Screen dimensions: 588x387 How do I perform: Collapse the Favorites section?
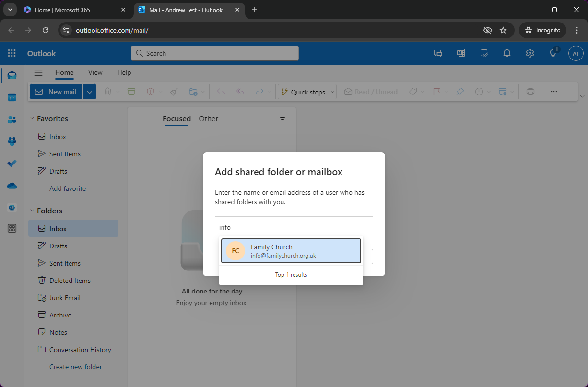pos(33,118)
